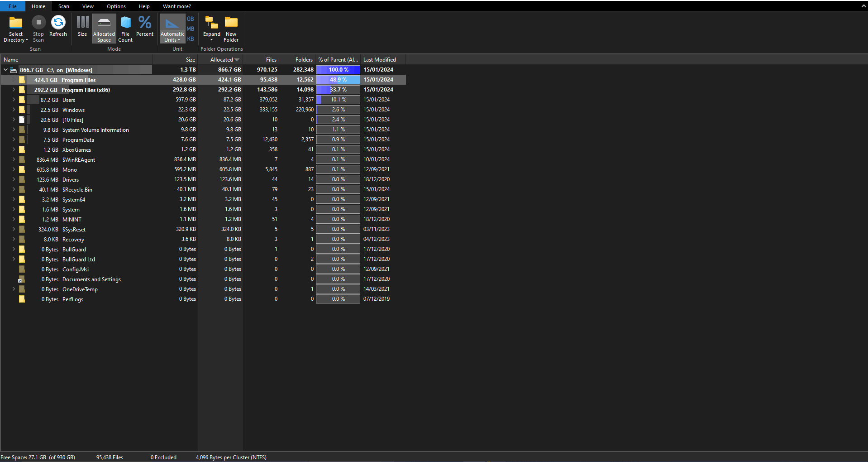Sort by the % of Parent column header
The image size is (868, 462).
338,60
